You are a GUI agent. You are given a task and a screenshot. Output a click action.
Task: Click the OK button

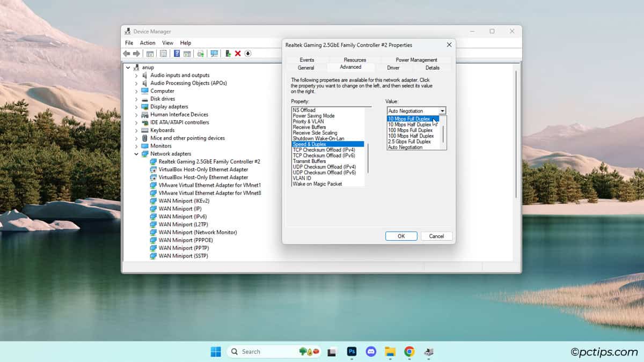pyautogui.click(x=401, y=236)
